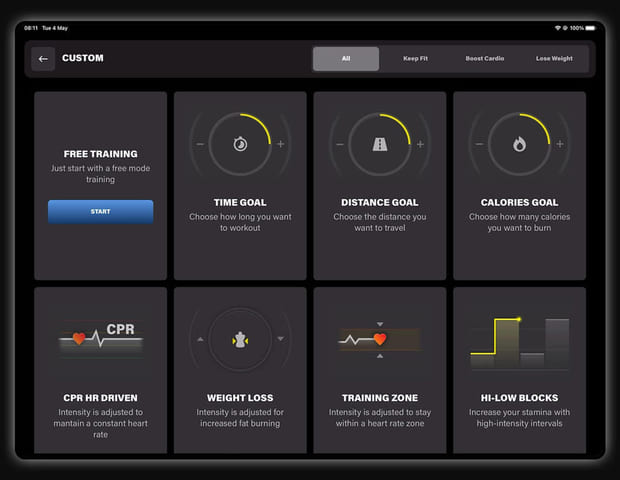Switch to the Lose Weight tab
The width and height of the screenshot is (620, 480).
pos(554,59)
